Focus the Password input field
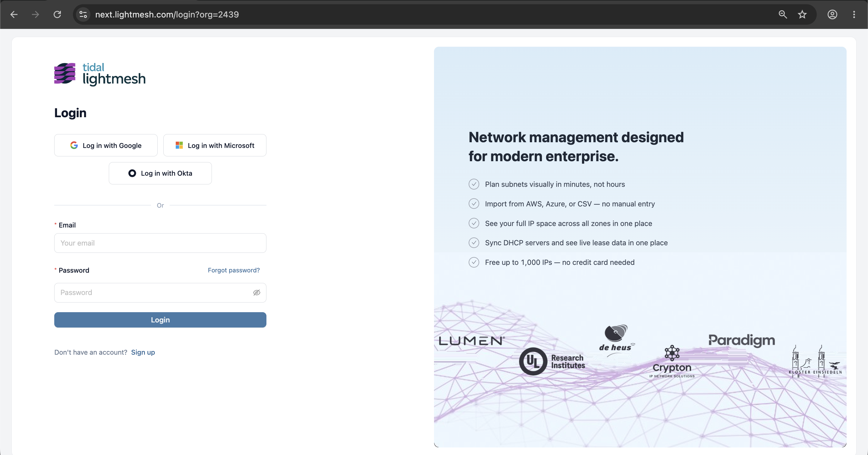The width and height of the screenshot is (868, 455). click(160, 293)
